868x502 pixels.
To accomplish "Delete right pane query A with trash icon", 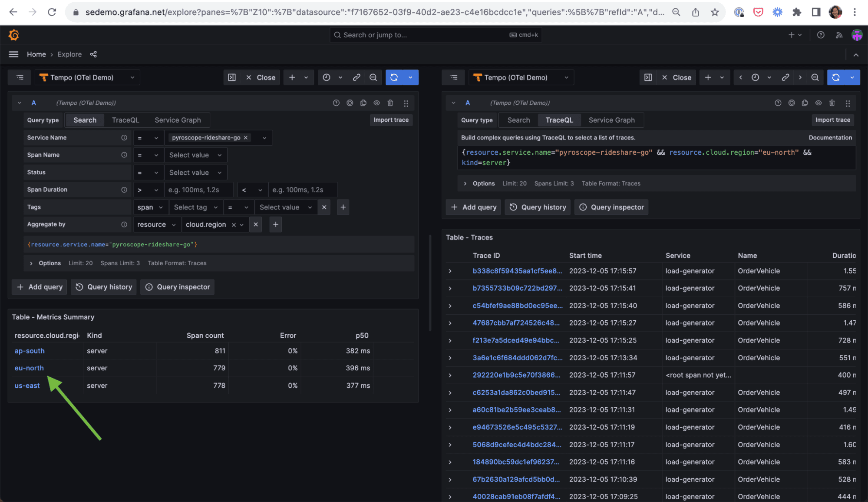I will point(832,103).
